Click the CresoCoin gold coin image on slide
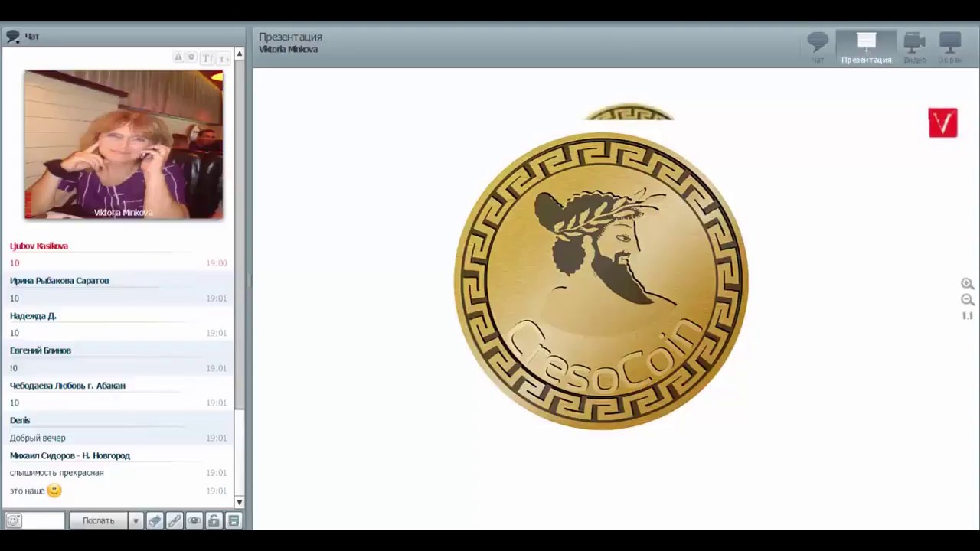 click(x=601, y=281)
